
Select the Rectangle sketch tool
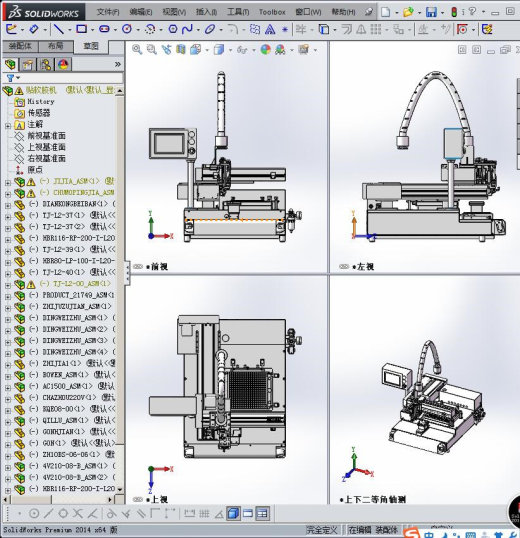[81, 29]
